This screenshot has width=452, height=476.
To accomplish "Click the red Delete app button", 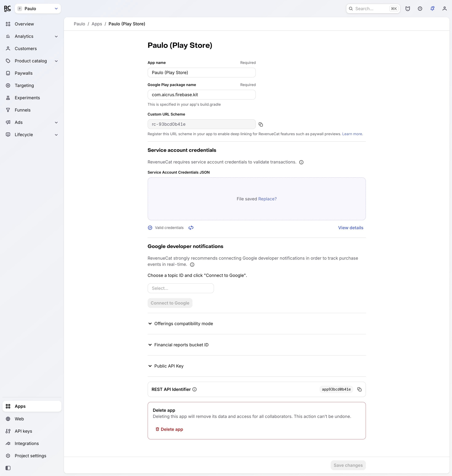I will 169,430.
